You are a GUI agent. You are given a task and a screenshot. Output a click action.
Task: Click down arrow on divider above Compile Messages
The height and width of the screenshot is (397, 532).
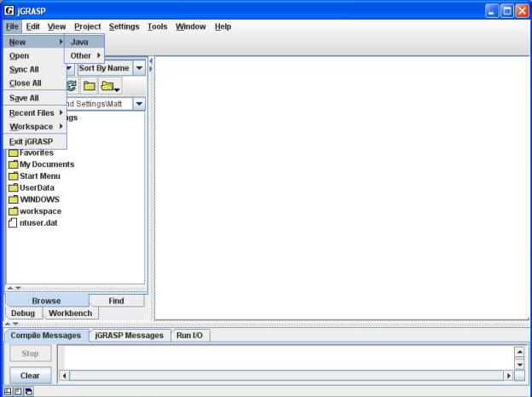pyautogui.click(x=15, y=324)
